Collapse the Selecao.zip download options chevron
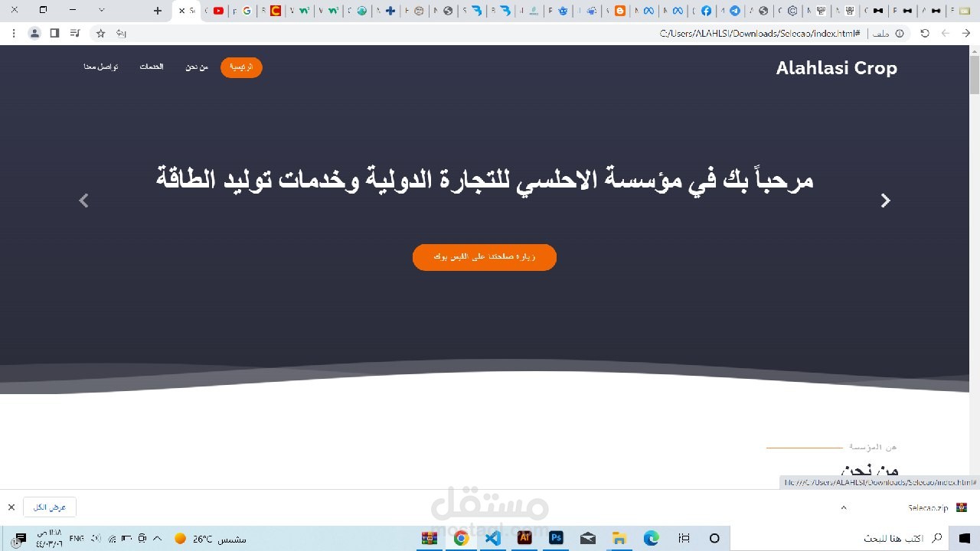The width and height of the screenshot is (980, 551). pyautogui.click(x=844, y=507)
